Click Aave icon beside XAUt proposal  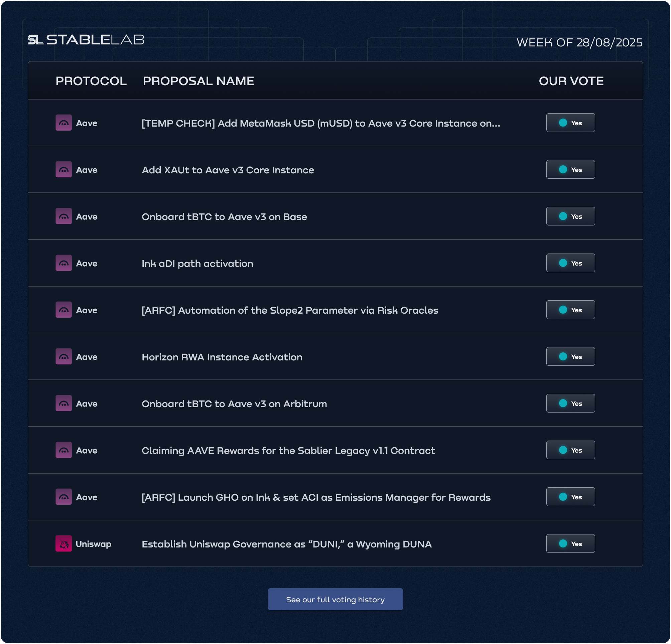click(64, 170)
